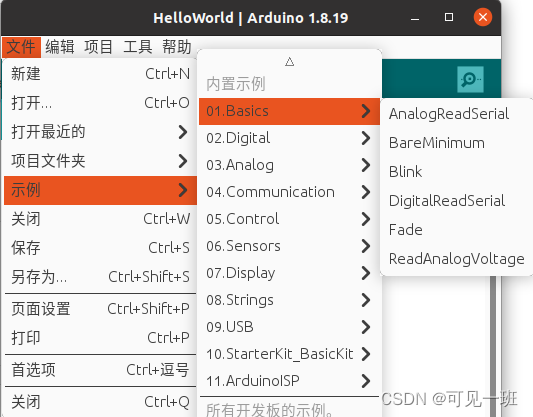Expand 08.Strings examples category
The image size is (533, 417).
click(289, 300)
